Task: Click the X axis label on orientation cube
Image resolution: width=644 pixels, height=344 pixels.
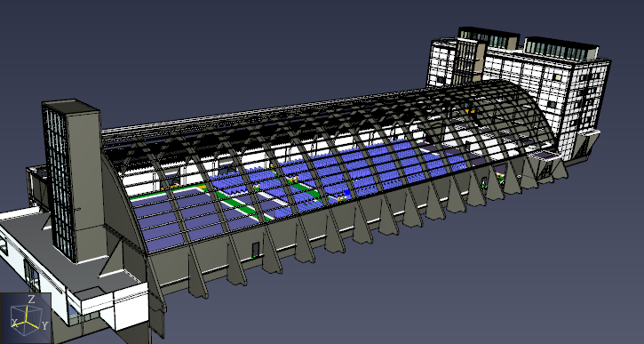Action: point(15,322)
